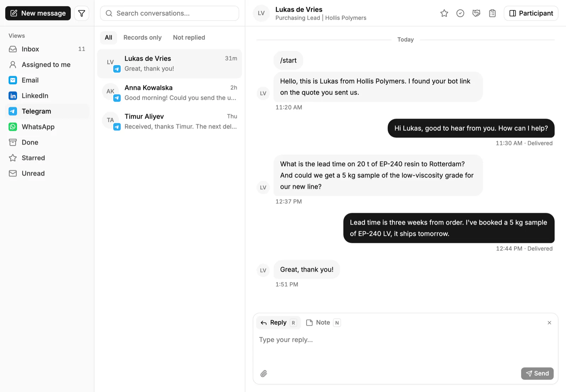Click the "Great, thank you!" chat bubble
Screen dimensions: 566x392
point(307,270)
